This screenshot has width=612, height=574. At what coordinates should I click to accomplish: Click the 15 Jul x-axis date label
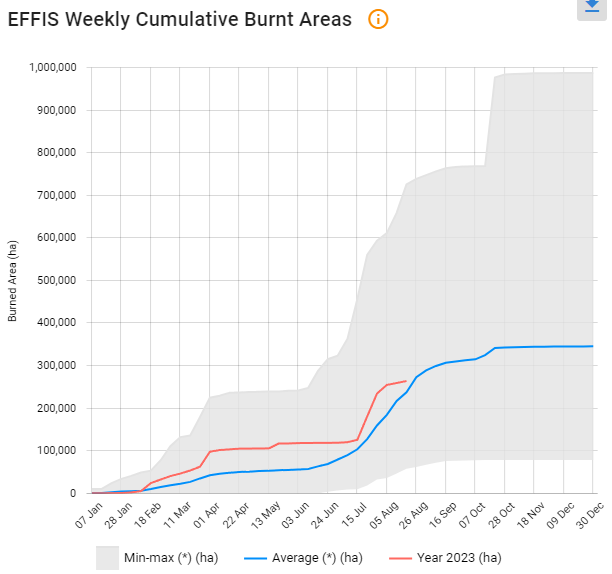click(x=354, y=515)
